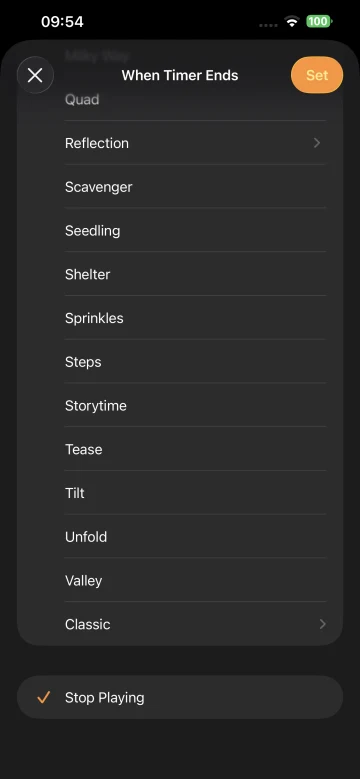Select the Shelter sound
This screenshot has height=779, width=360.
[180, 275]
